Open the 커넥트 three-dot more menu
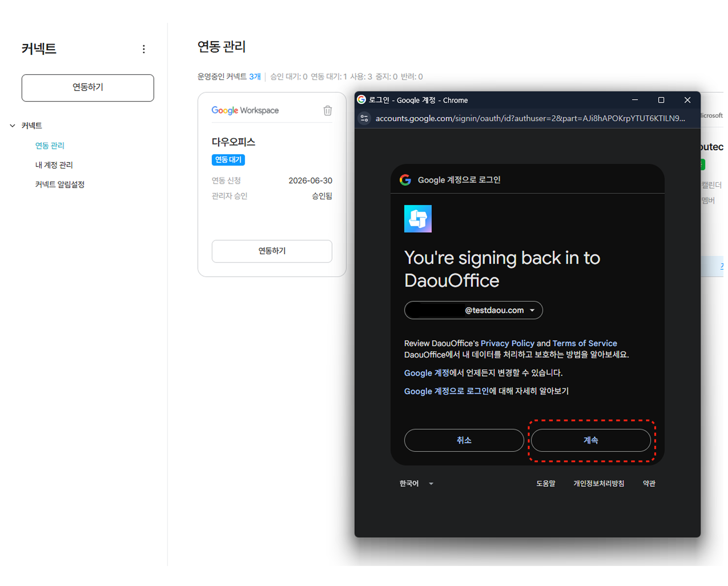This screenshot has height=586, width=728. click(144, 49)
